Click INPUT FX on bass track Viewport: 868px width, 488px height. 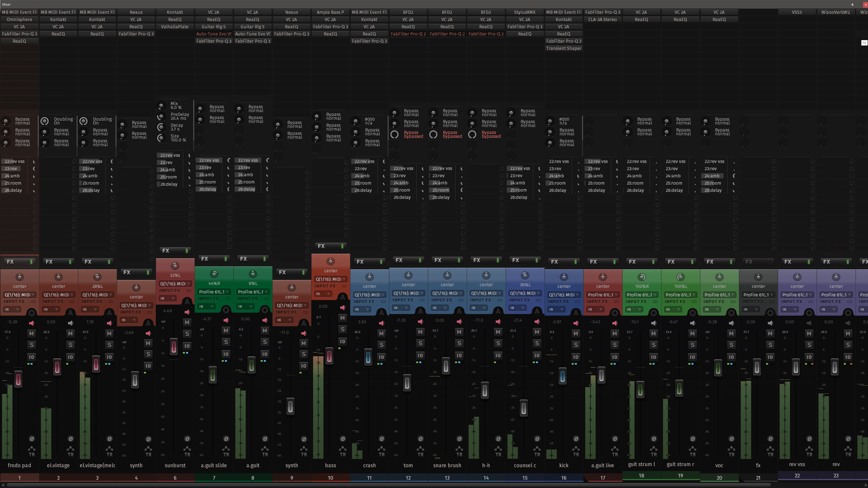(325, 286)
